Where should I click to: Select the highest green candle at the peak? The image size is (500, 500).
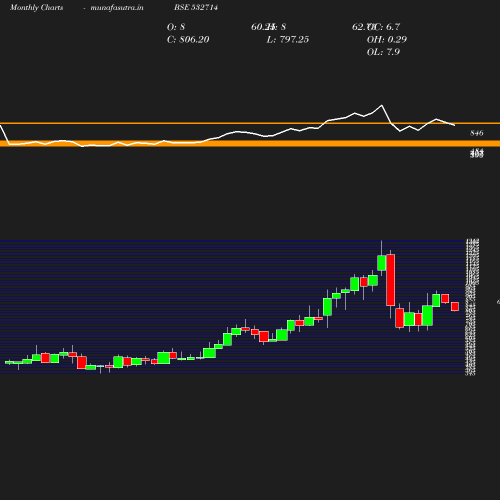click(x=382, y=263)
